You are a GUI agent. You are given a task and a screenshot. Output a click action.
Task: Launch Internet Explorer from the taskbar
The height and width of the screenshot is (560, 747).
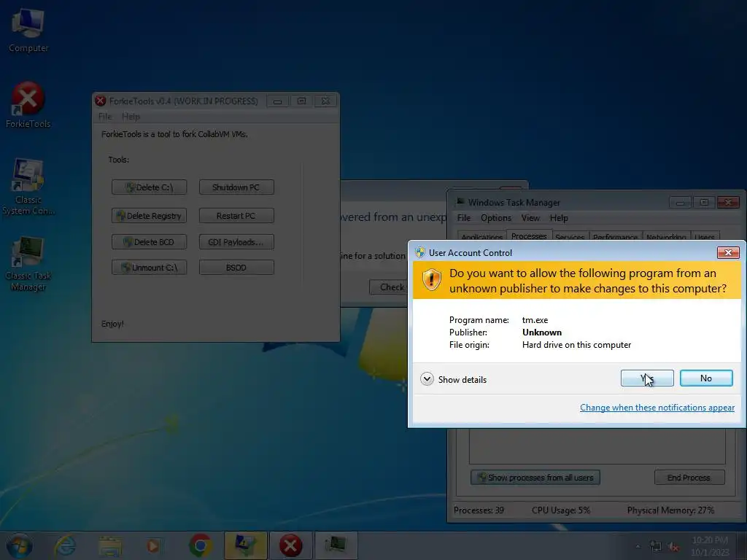click(x=65, y=545)
